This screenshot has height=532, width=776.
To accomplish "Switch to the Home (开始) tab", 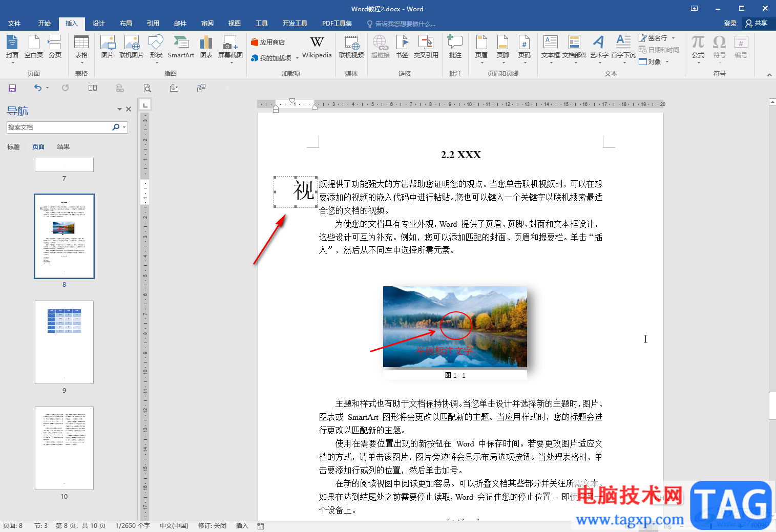I will pos(45,23).
